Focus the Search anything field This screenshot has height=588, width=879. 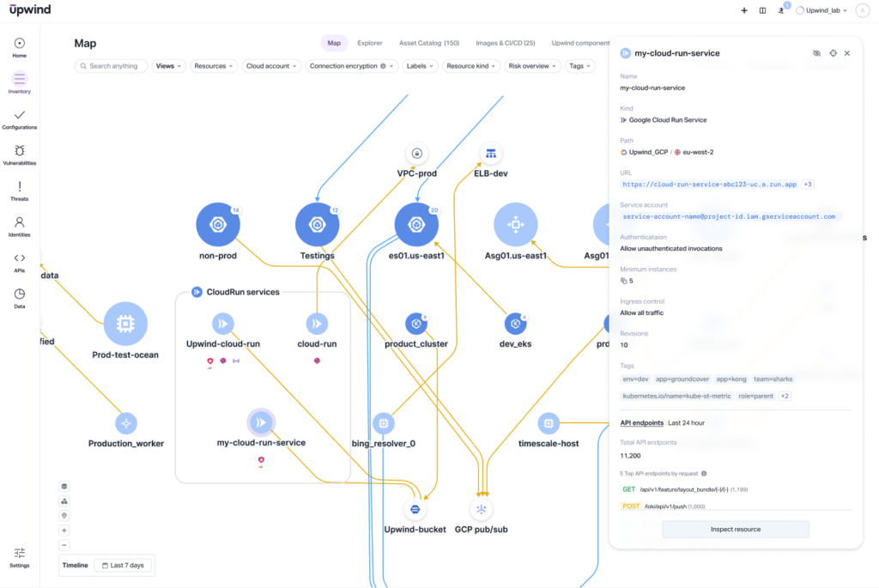tap(111, 66)
